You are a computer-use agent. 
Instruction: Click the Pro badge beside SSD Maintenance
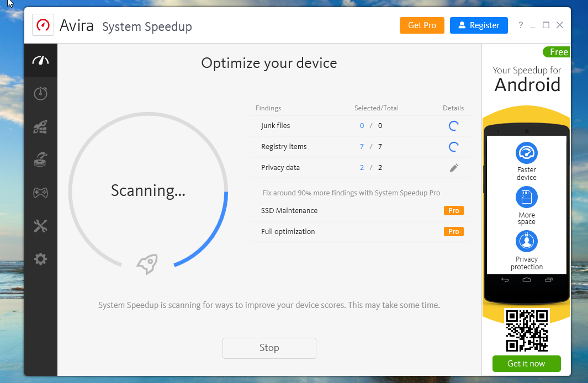point(454,211)
